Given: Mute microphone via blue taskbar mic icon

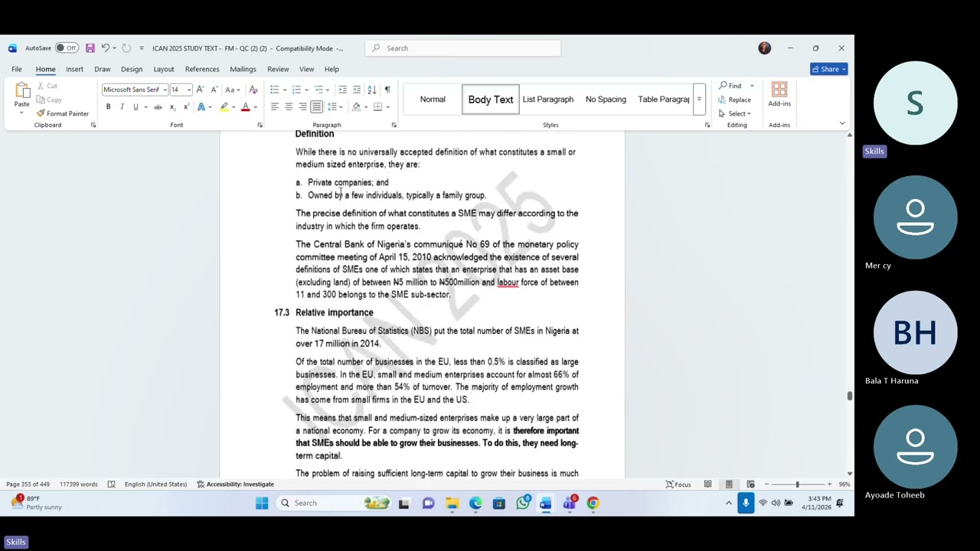Looking at the screenshot, I should click(746, 503).
